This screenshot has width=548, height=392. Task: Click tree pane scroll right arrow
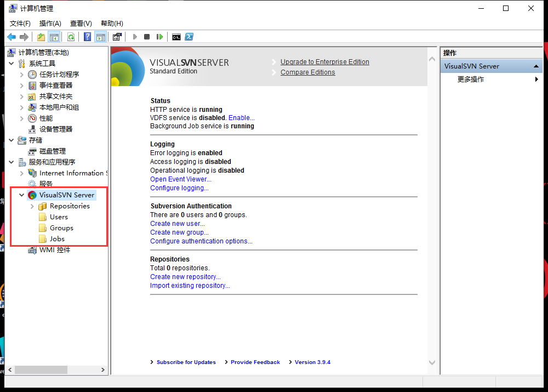point(103,370)
